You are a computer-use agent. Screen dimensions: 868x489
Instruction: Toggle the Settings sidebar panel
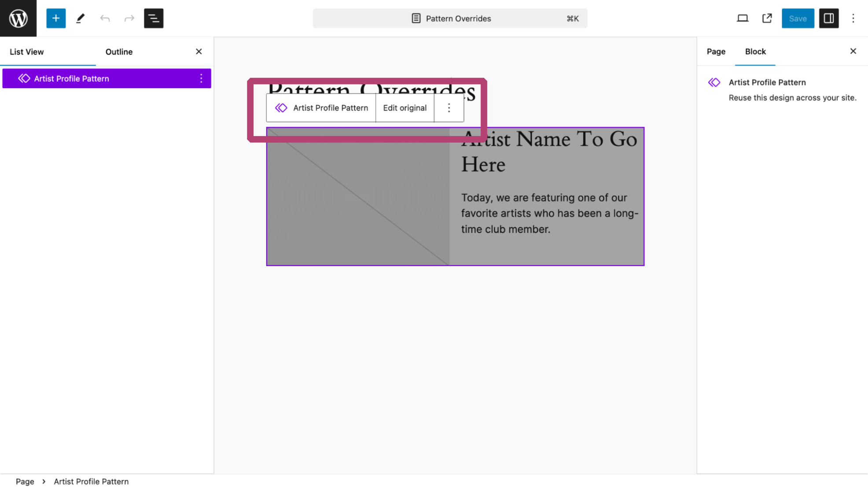tap(829, 18)
